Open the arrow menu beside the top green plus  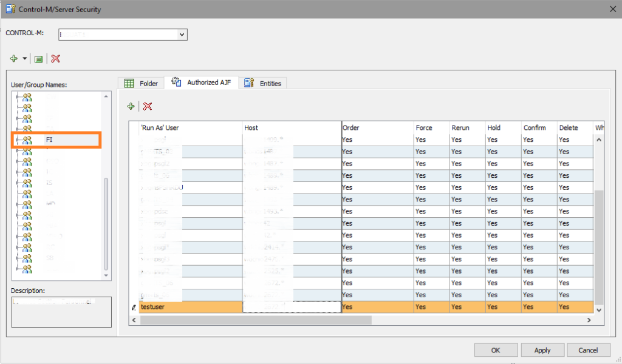pyautogui.click(x=24, y=59)
